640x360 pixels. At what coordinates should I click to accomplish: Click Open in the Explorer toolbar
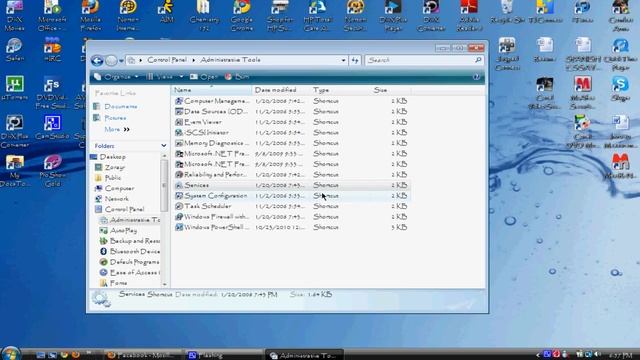204,77
